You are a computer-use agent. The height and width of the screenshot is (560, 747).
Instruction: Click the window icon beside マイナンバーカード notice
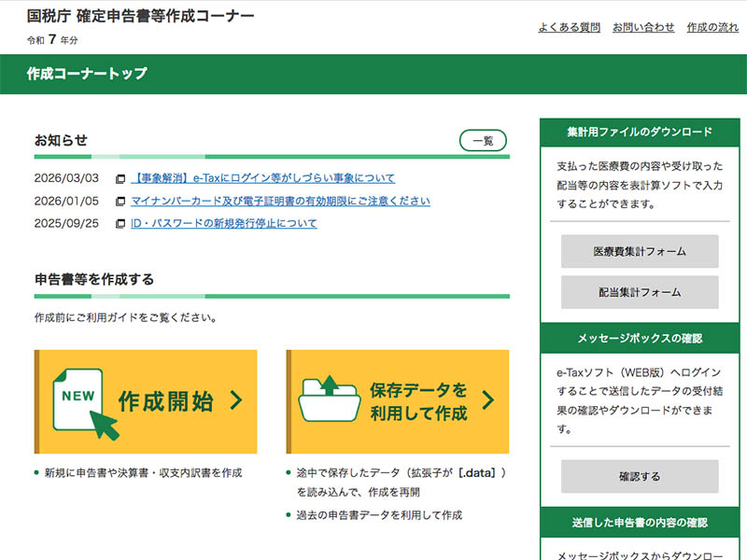[120, 202]
